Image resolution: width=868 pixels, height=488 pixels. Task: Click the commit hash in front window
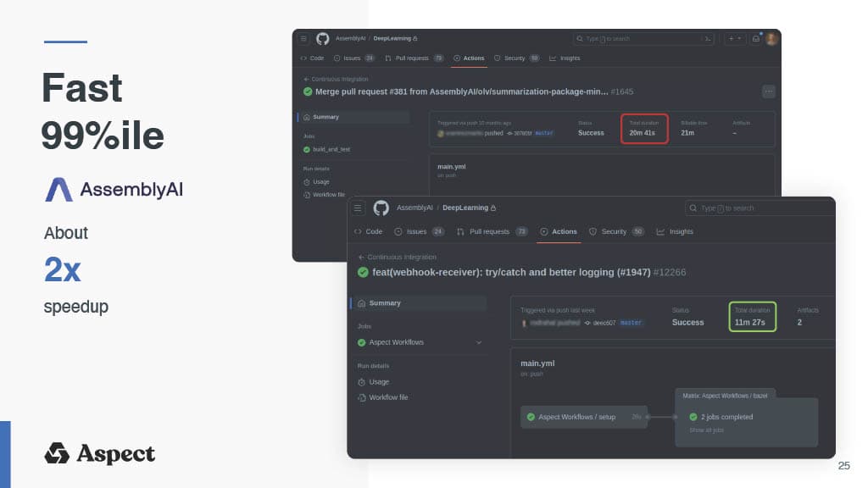click(604, 323)
